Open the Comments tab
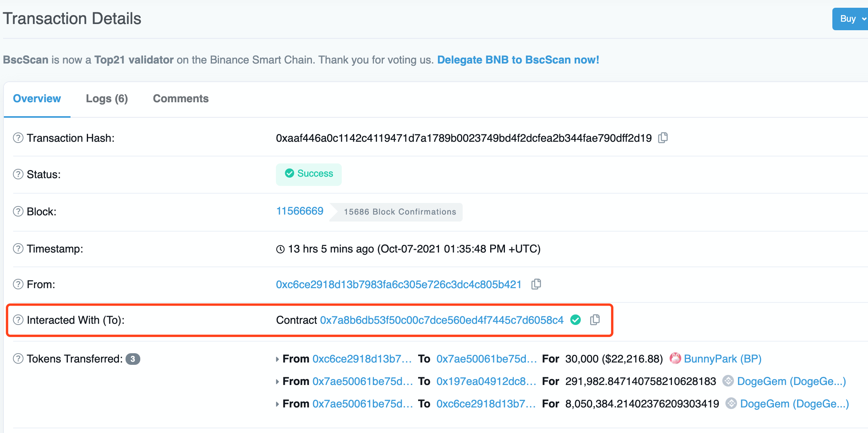Screen dimensions: 868x433 181,99
